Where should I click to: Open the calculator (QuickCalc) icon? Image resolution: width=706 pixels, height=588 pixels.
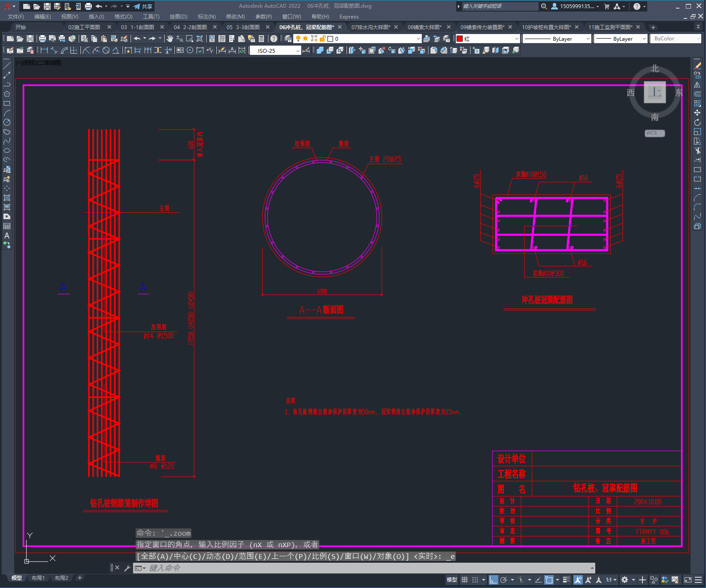click(261, 39)
